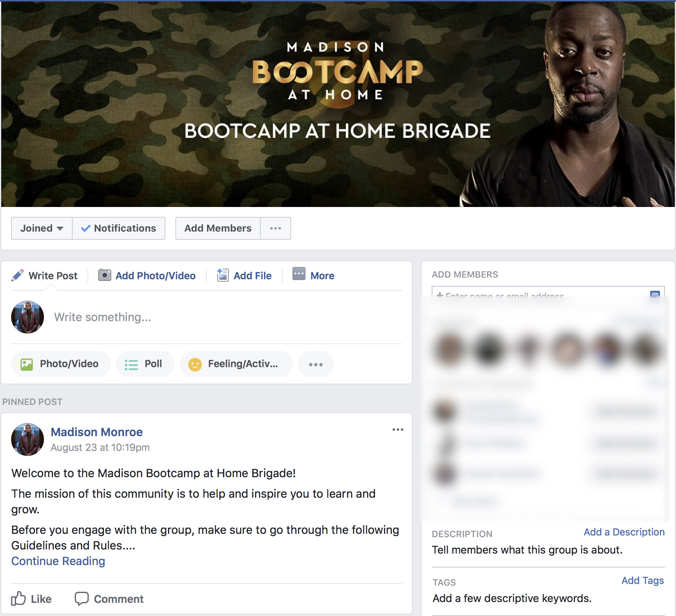Expand pinned post options ellipsis menu
This screenshot has height=616, width=676.
[x=398, y=430]
